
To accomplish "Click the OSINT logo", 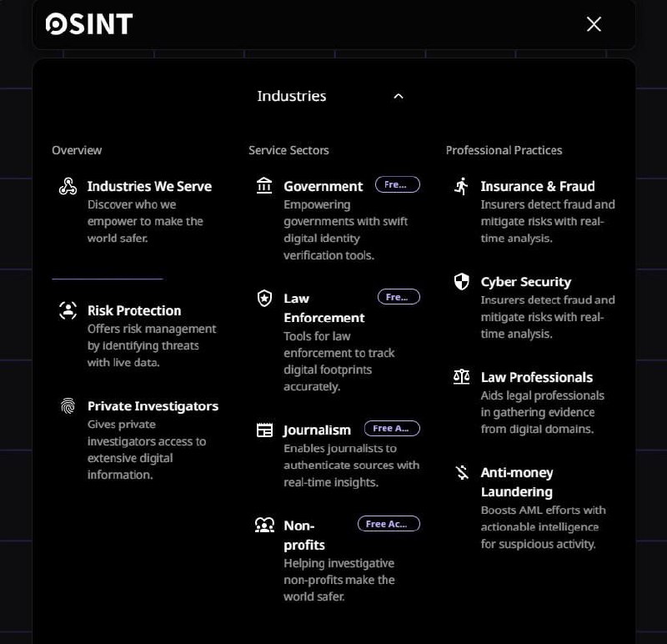I will pyautogui.click(x=89, y=24).
